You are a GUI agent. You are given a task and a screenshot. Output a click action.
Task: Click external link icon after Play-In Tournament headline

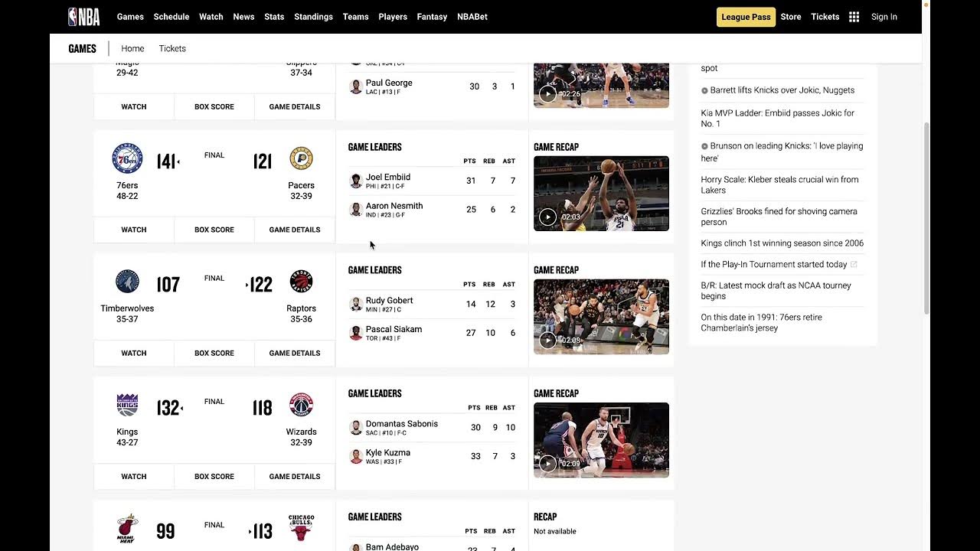854,265
